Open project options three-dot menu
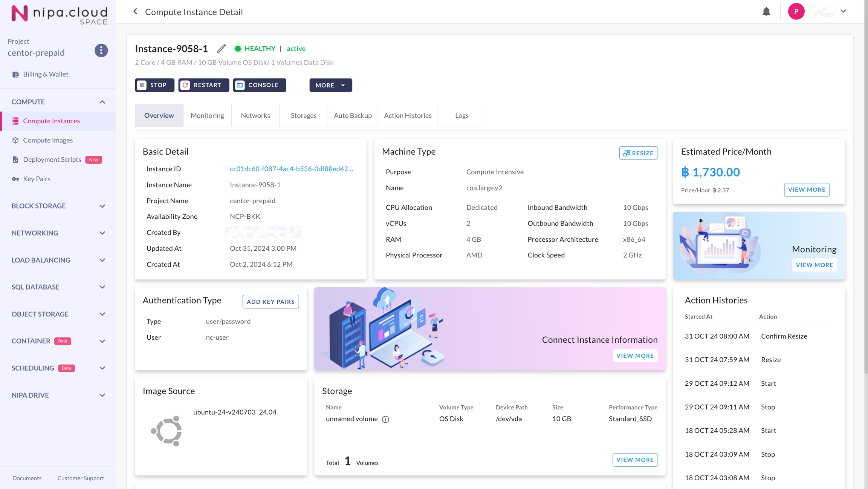 [101, 51]
